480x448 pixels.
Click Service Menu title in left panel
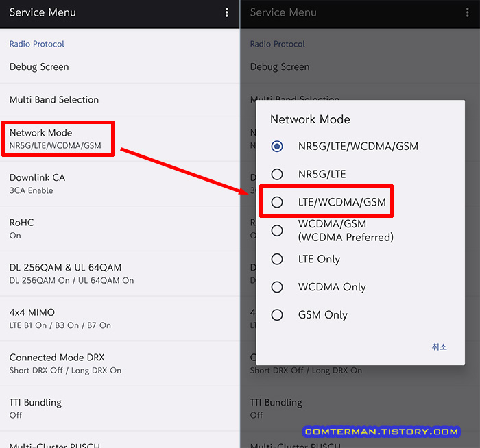coord(43,12)
